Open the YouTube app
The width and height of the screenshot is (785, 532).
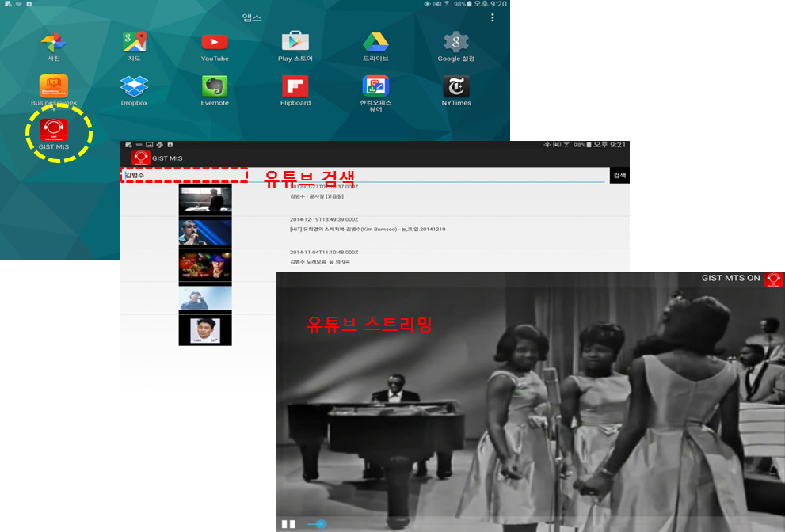click(x=214, y=44)
